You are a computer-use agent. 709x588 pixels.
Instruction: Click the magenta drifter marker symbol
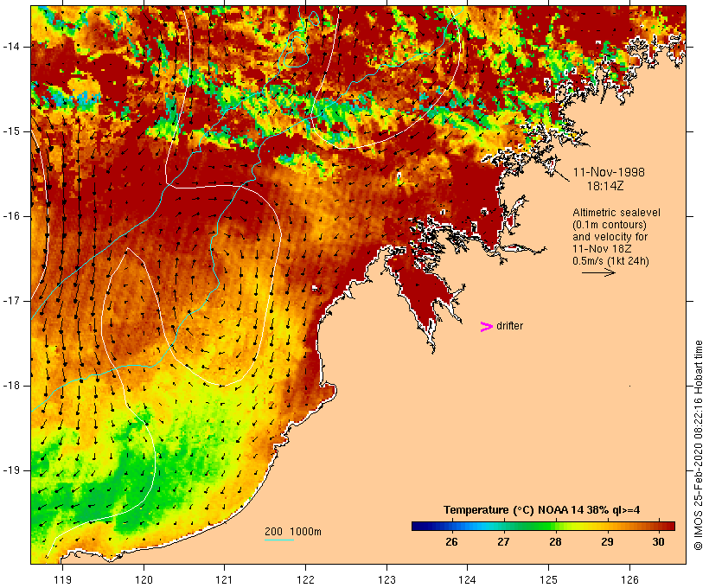click(x=487, y=327)
